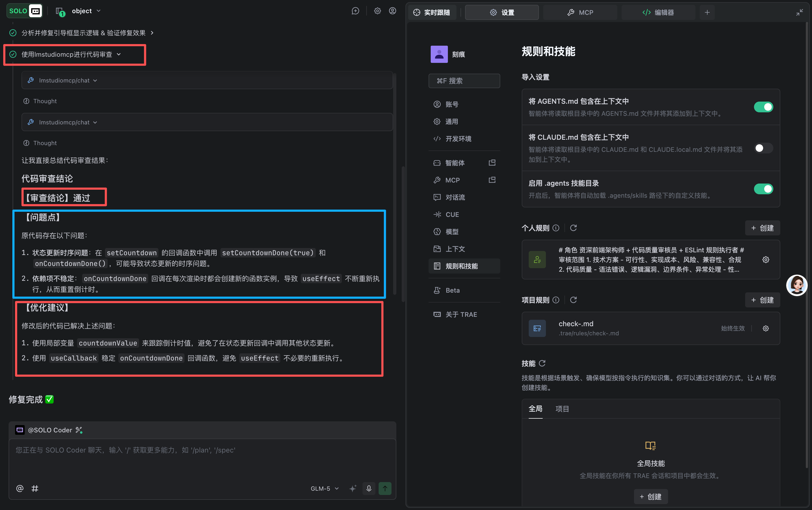Select the 项目 skills tab
Screen dimensions: 812x510
(562, 409)
